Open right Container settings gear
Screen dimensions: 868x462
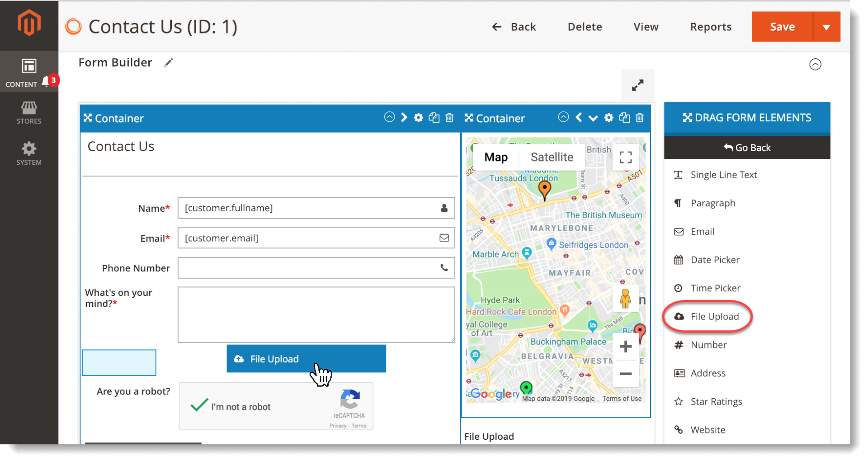(x=609, y=118)
